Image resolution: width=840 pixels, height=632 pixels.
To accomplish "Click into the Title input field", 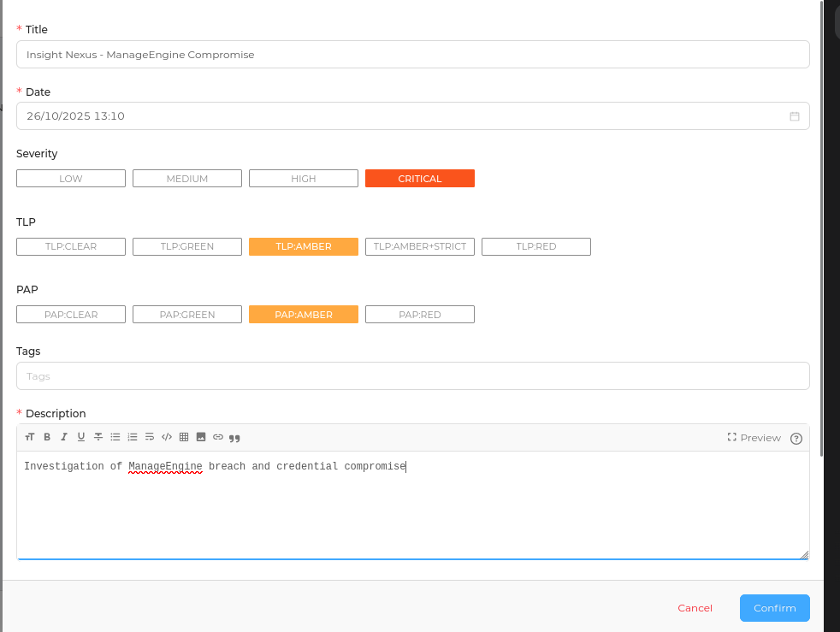I will pyautogui.click(x=412, y=55).
